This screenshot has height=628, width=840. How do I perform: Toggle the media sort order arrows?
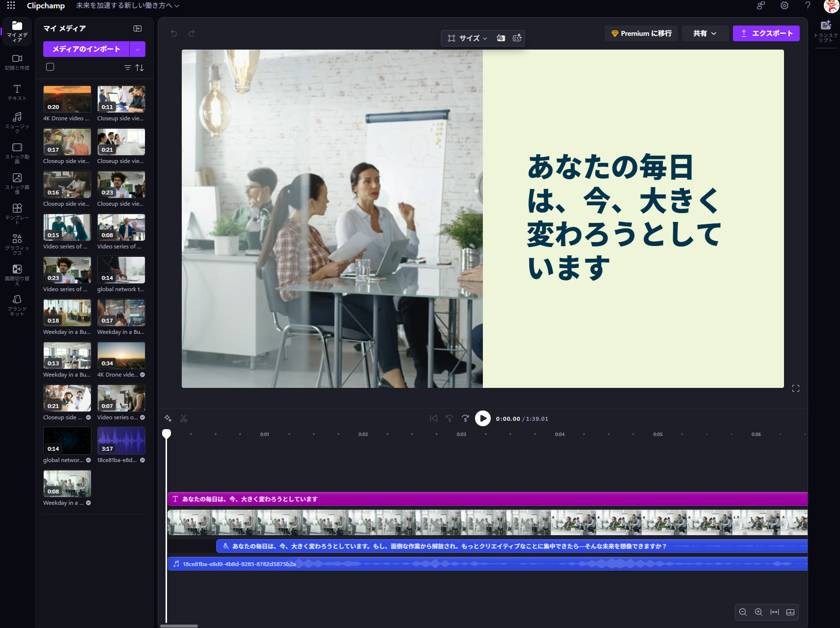pos(140,68)
